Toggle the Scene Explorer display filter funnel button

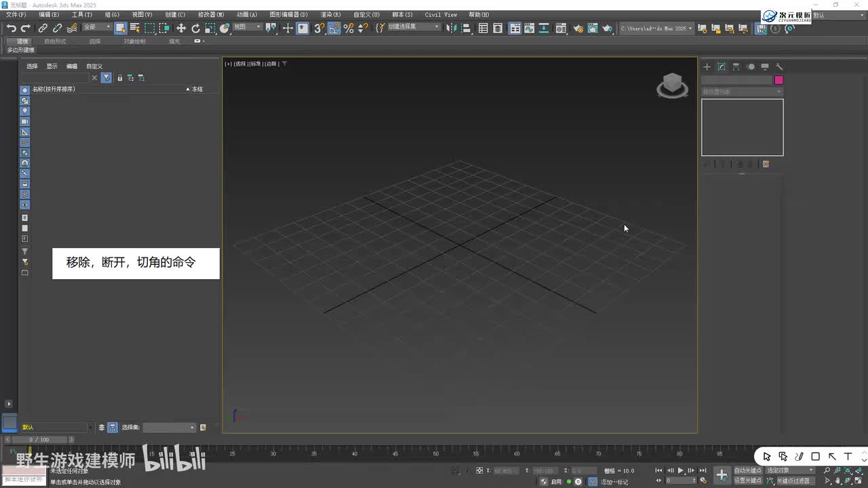click(x=106, y=78)
